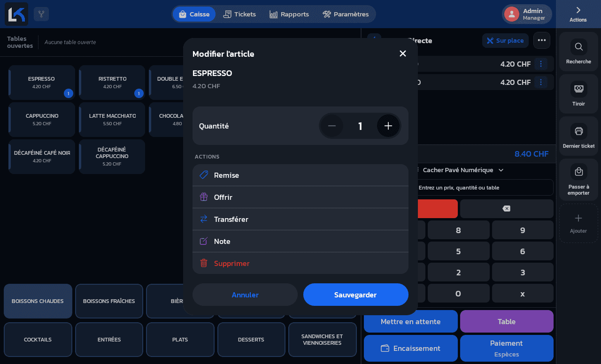601x364 pixels.
Task: Click the Sauvegarder button
Action: (x=356, y=295)
